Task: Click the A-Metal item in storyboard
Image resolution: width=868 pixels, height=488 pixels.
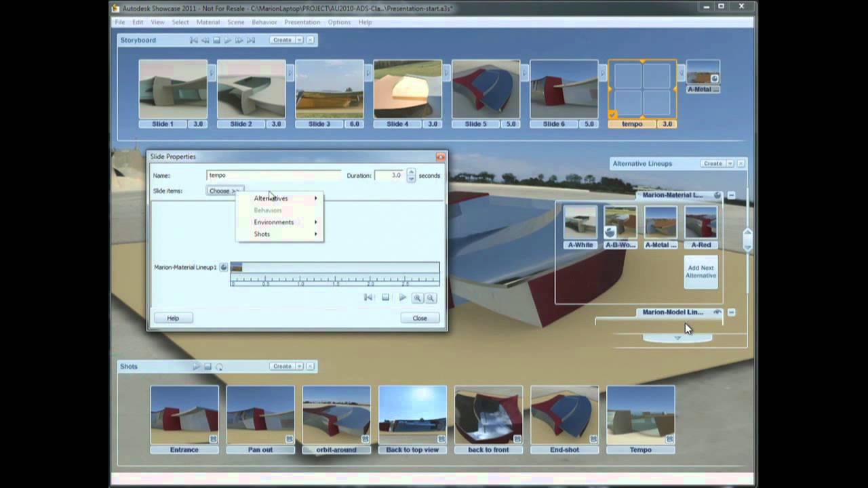Action: 703,77
